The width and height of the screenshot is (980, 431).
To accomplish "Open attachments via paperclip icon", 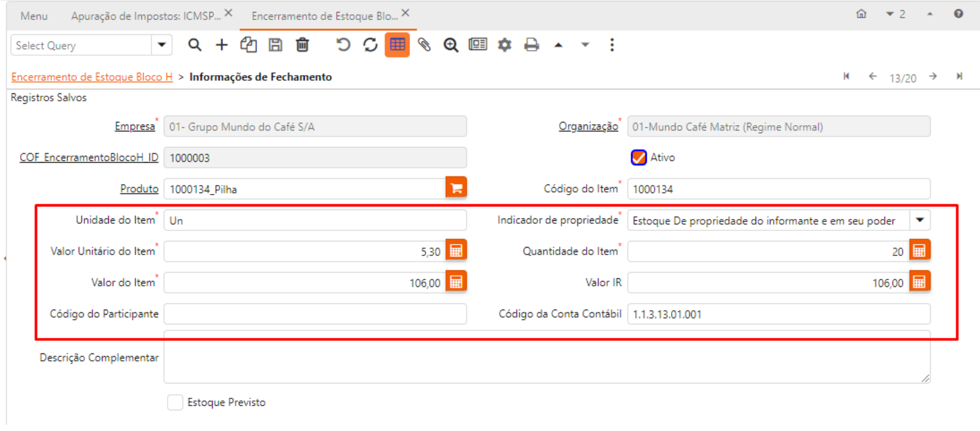I will click(424, 45).
